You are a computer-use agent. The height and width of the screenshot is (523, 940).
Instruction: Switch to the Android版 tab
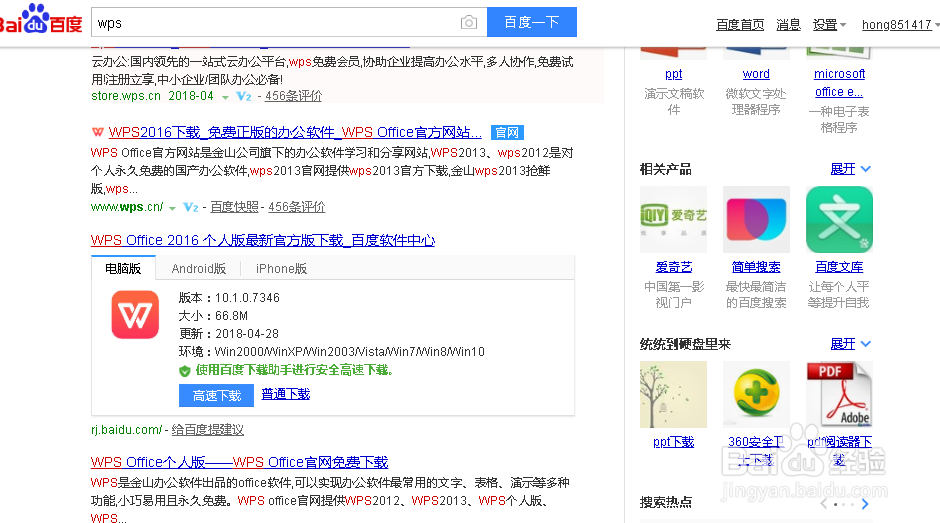click(x=198, y=269)
